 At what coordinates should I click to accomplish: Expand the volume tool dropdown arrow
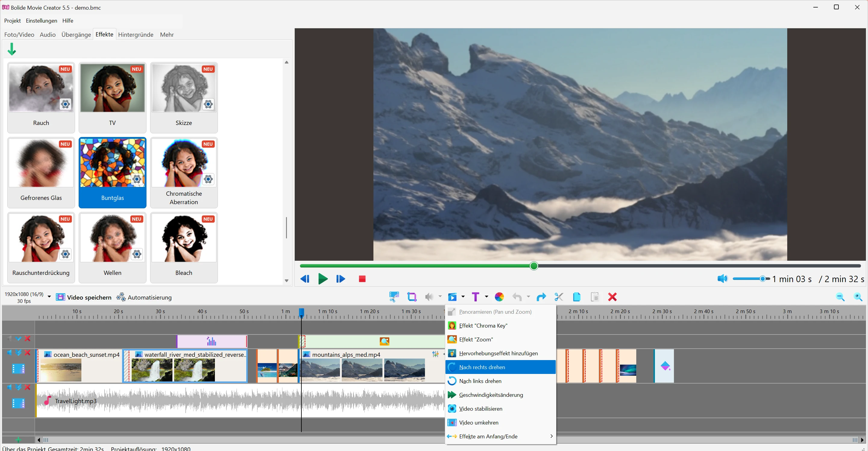440,297
